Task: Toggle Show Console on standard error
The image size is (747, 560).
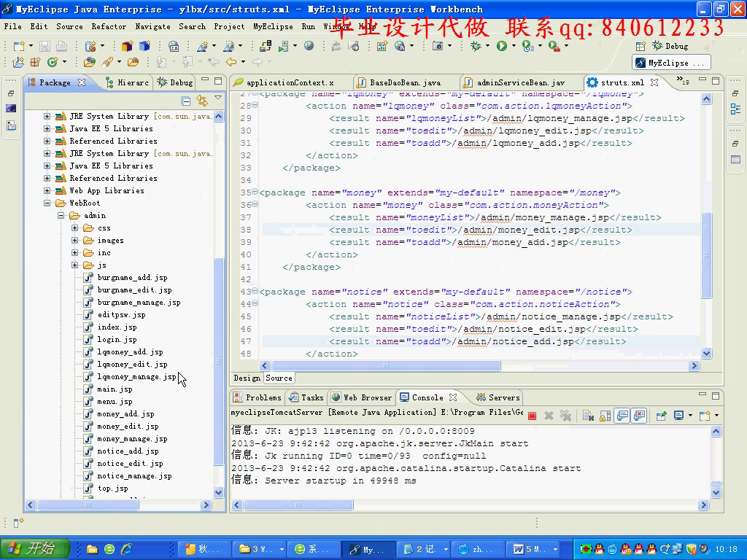Action: [x=639, y=416]
